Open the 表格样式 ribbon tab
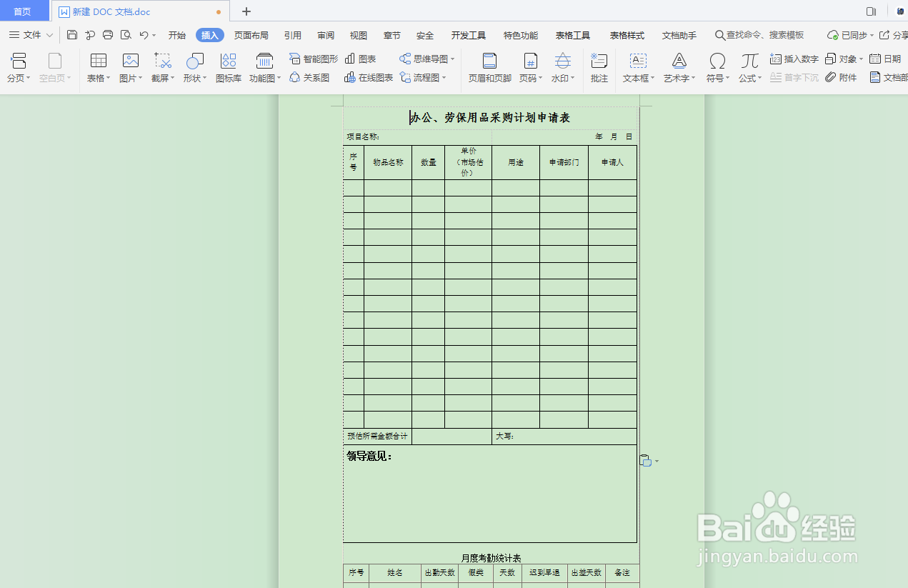908x588 pixels. tap(627, 34)
